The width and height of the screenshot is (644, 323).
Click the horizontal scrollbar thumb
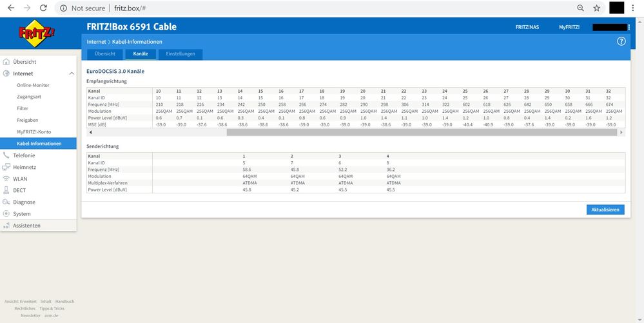point(422,132)
